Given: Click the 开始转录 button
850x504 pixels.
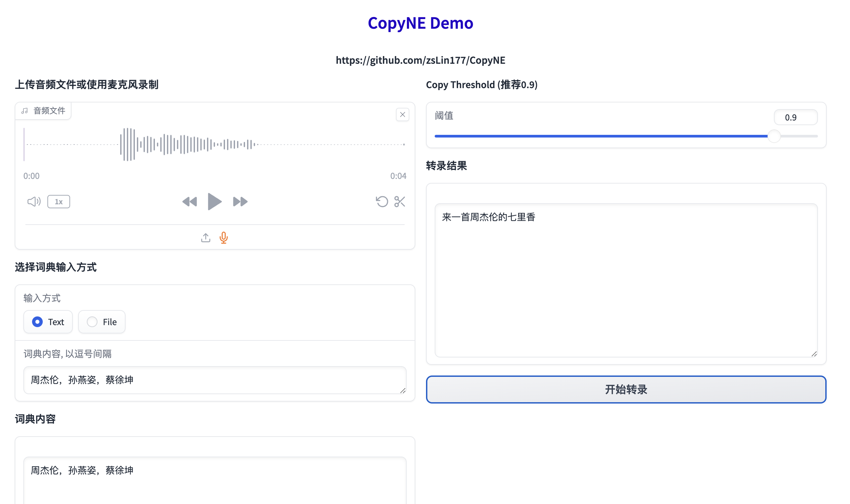Looking at the screenshot, I should click(626, 389).
